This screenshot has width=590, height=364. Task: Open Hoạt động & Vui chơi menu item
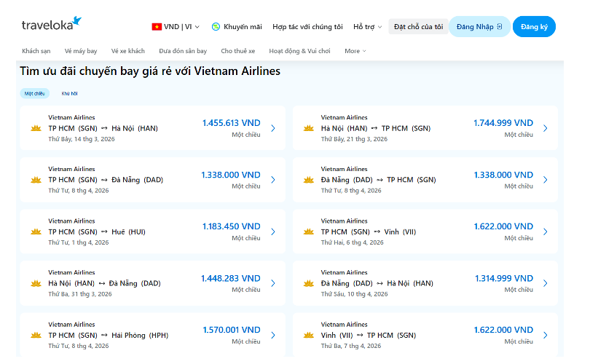click(299, 51)
